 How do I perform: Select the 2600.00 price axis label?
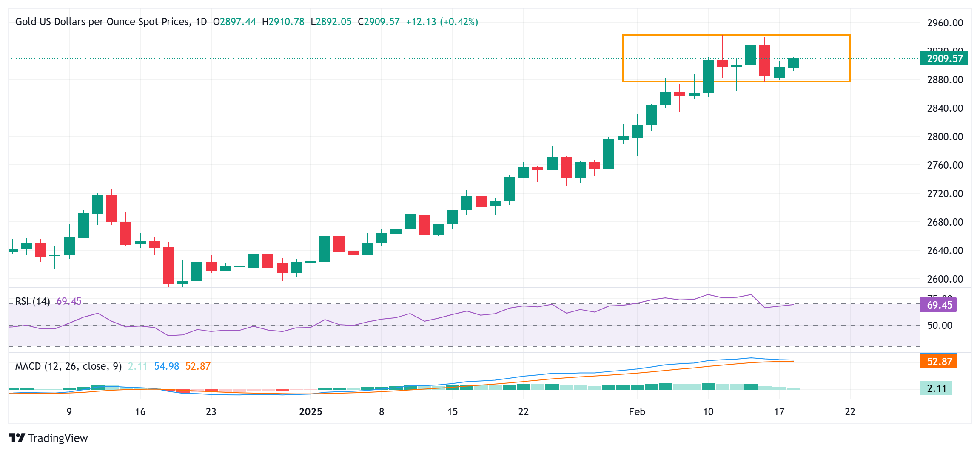pyautogui.click(x=945, y=279)
